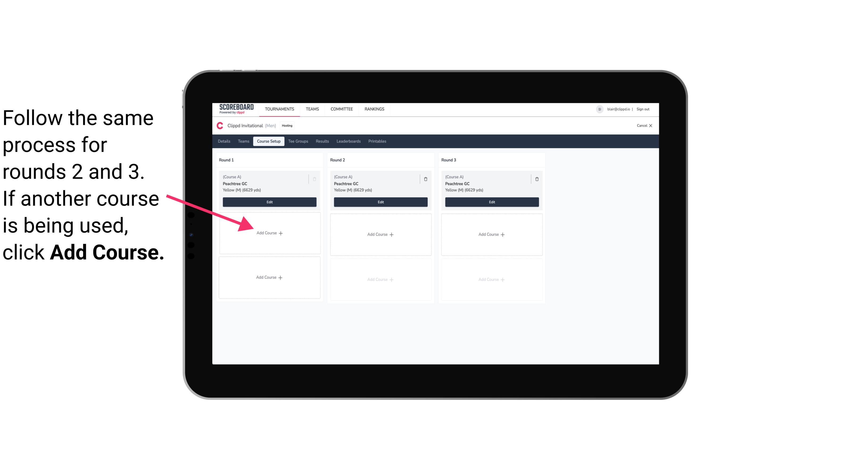
Task: Select TOURNAMENTS from navigation menu
Action: 279,109
